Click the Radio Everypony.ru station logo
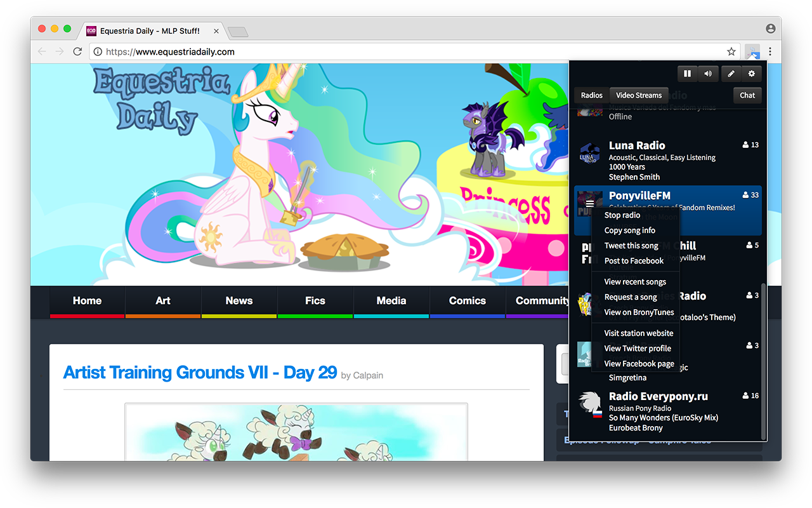The width and height of the screenshot is (812, 508). [589, 404]
